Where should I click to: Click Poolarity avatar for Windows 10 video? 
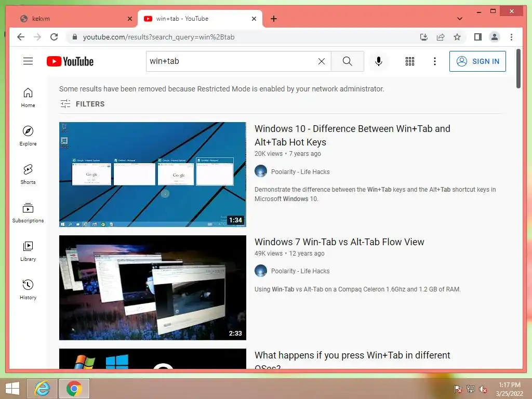(261, 171)
